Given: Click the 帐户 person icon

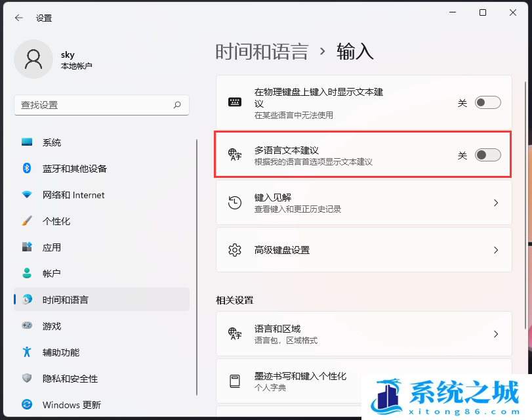Looking at the screenshot, I should click(27, 273).
